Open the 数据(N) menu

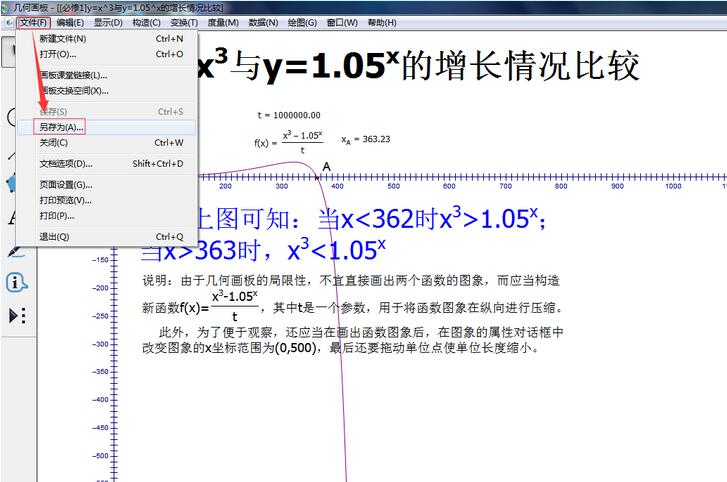(263, 23)
